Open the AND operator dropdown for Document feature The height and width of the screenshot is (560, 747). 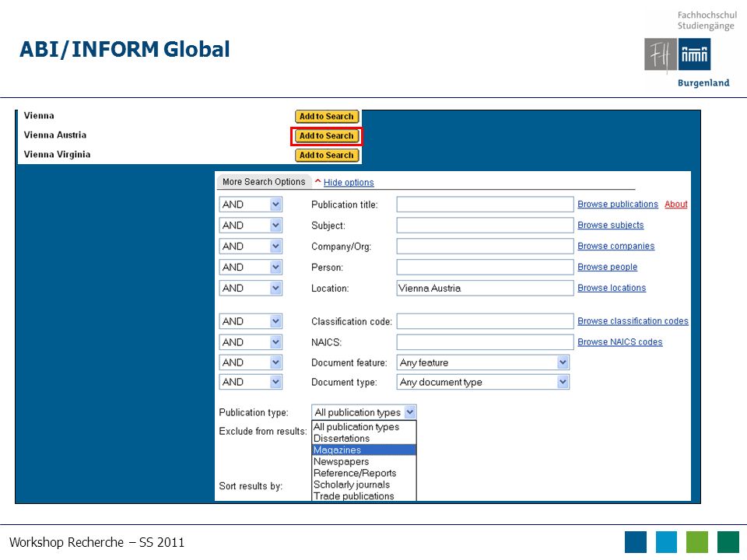coord(251,362)
